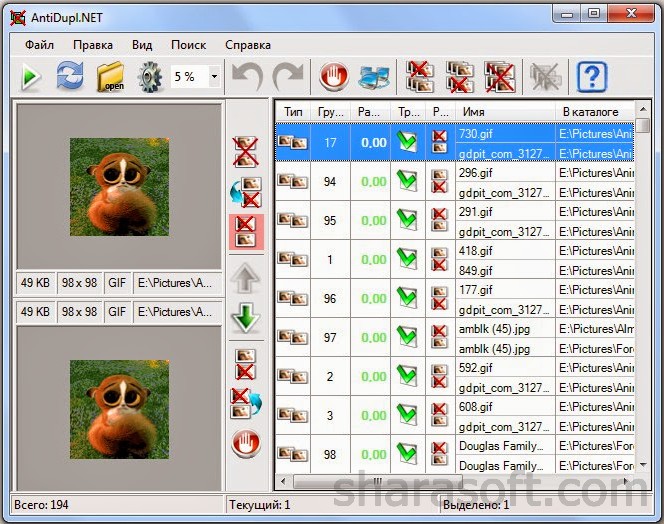Click the green transform checkmark in group 95 row
Viewport: 664px width, 524px height.
click(407, 220)
